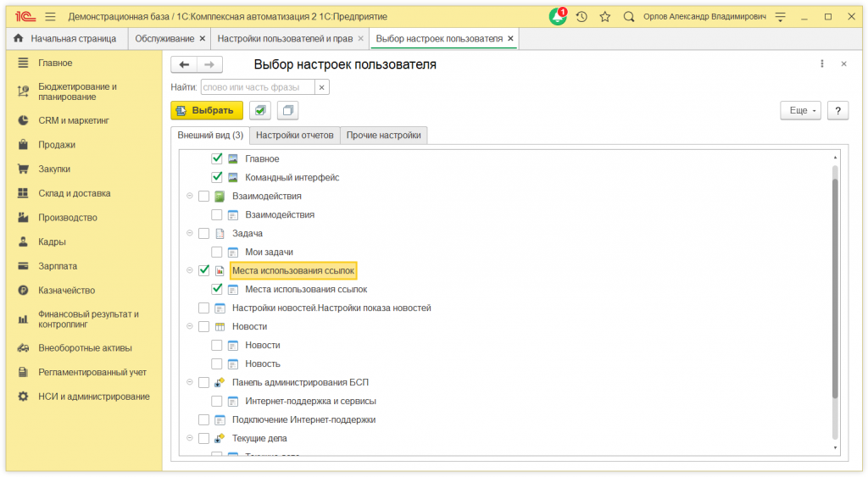Viewport: 868px width, 477px height.
Task: Open the search magnifier in title bar
Action: pyautogui.click(x=629, y=16)
